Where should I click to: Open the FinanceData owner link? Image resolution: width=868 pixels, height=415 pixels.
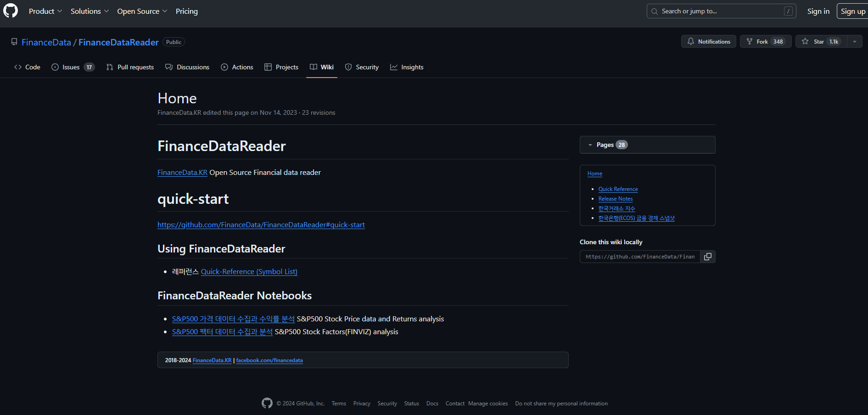[46, 42]
